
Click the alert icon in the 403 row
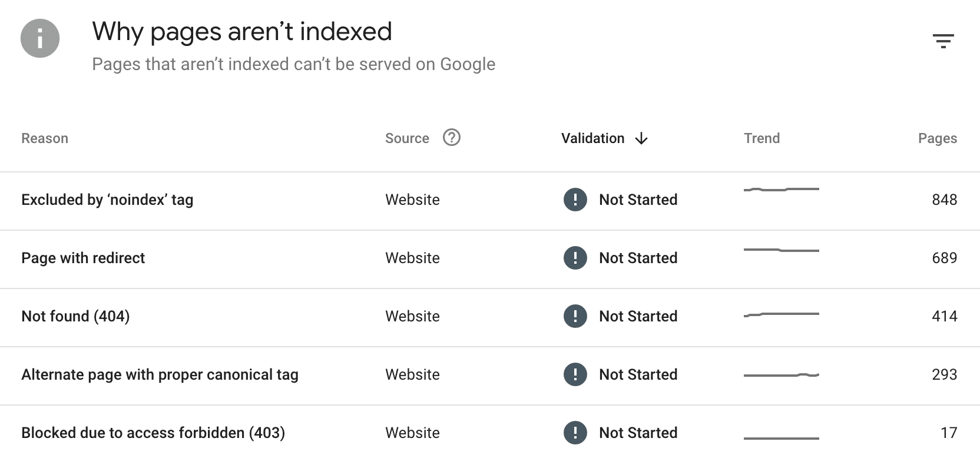tap(575, 433)
